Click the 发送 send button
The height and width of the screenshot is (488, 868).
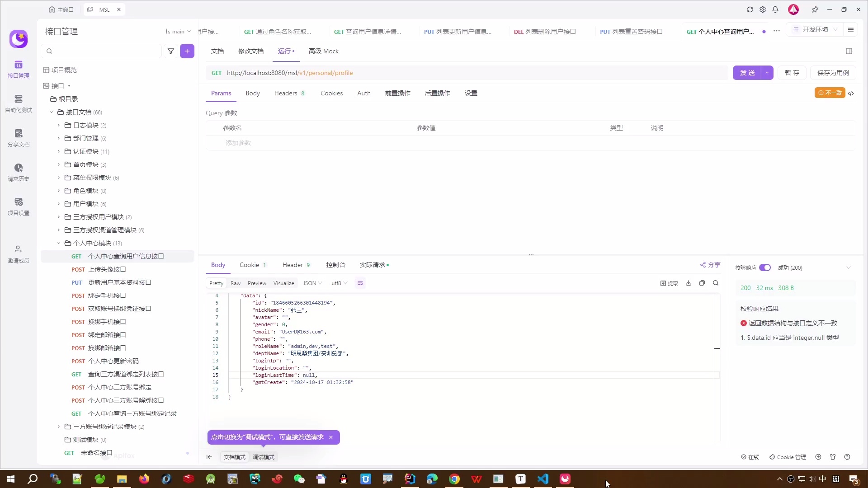tap(747, 73)
